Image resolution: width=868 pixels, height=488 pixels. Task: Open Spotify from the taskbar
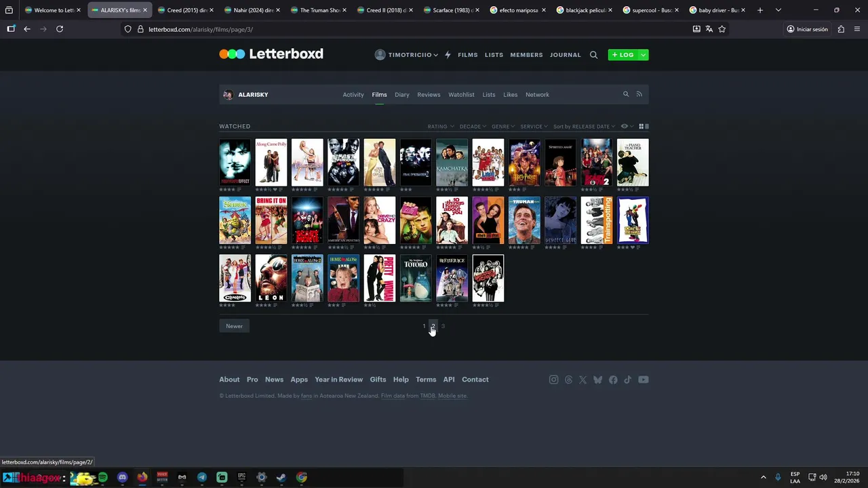coord(103,477)
